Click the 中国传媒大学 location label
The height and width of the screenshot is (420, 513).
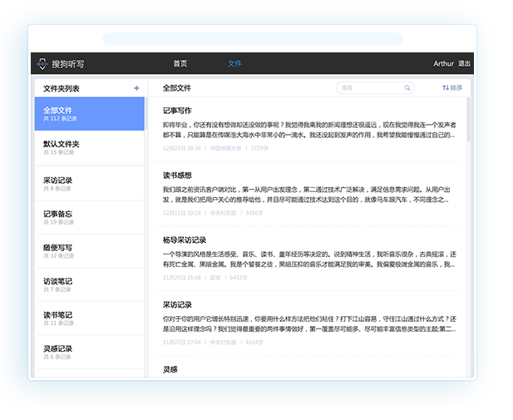coord(225,148)
